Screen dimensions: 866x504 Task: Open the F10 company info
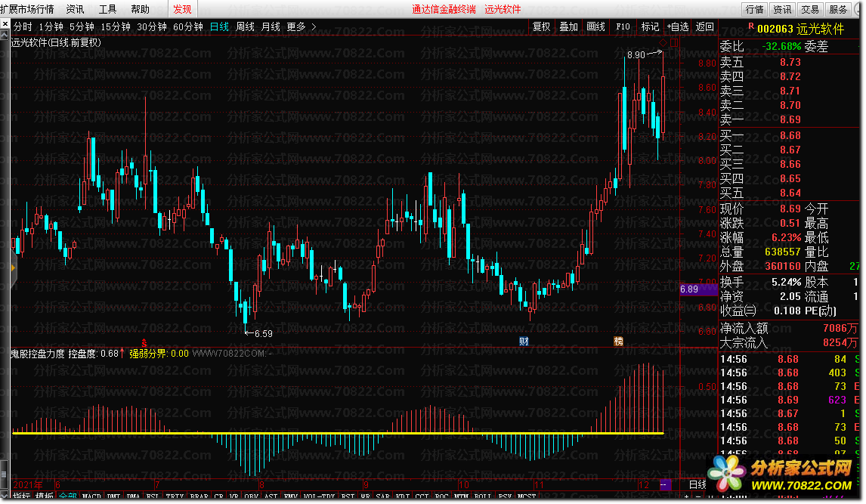tap(623, 26)
